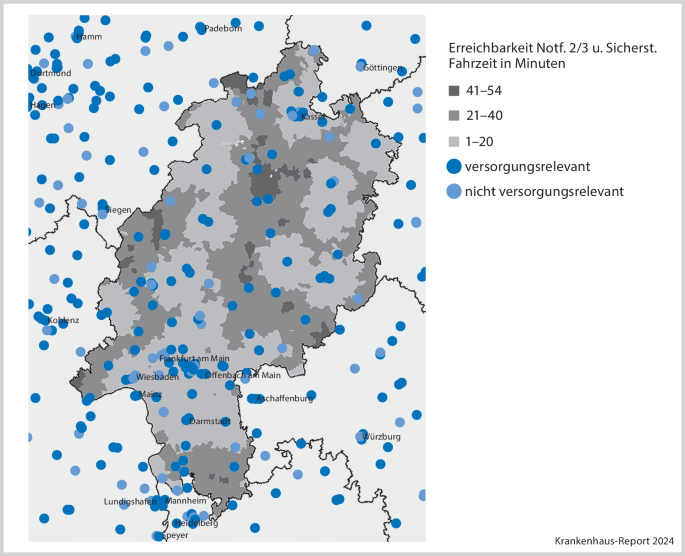Click the subtitle 'Fahrzeit in Minuten'
The height and width of the screenshot is (556, 685).
(507, 63)
